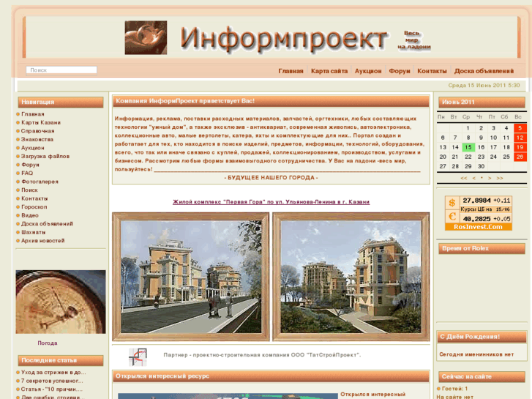Go to Форум in top menu

[x=400, y=71]
